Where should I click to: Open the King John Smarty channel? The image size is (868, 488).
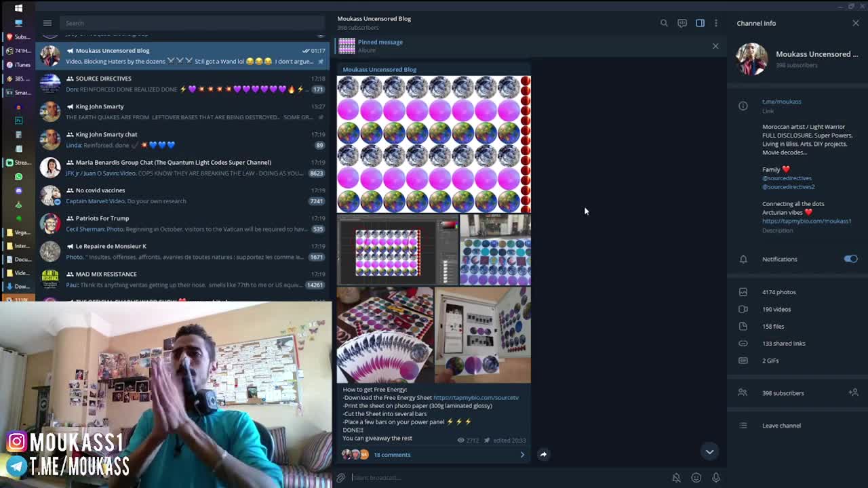click(x=183, y=111)
